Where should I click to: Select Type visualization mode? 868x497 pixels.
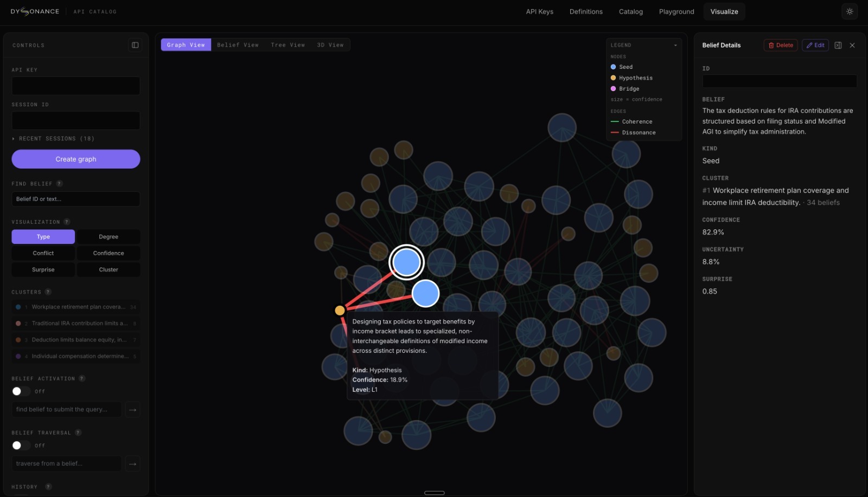pos(43,237)
